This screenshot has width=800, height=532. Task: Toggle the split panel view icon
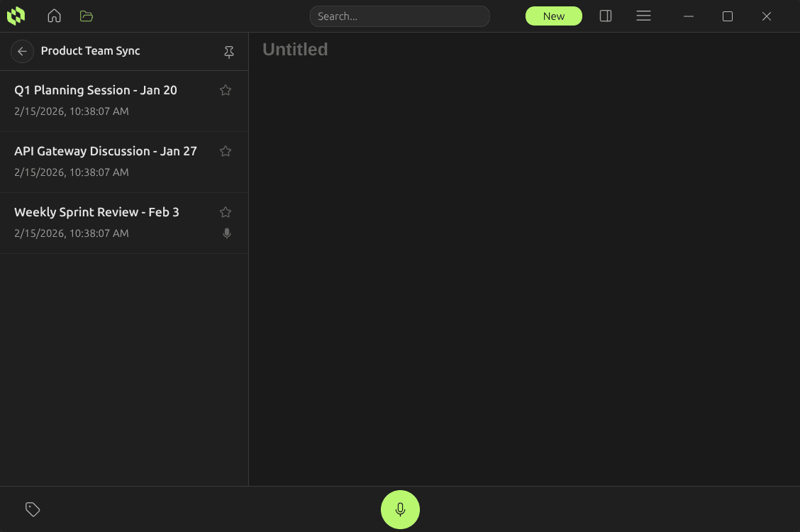(605, 16)
